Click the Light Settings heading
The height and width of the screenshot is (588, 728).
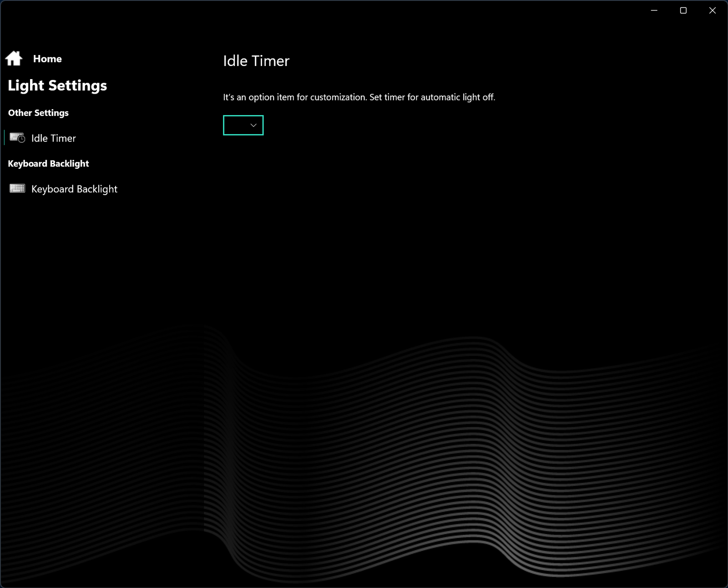click(x=57, y=85)
